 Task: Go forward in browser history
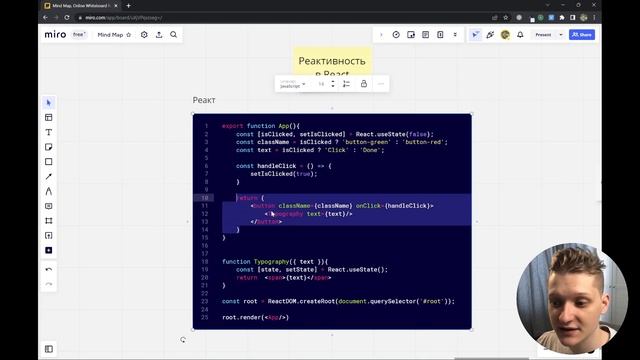pos(56,18)
